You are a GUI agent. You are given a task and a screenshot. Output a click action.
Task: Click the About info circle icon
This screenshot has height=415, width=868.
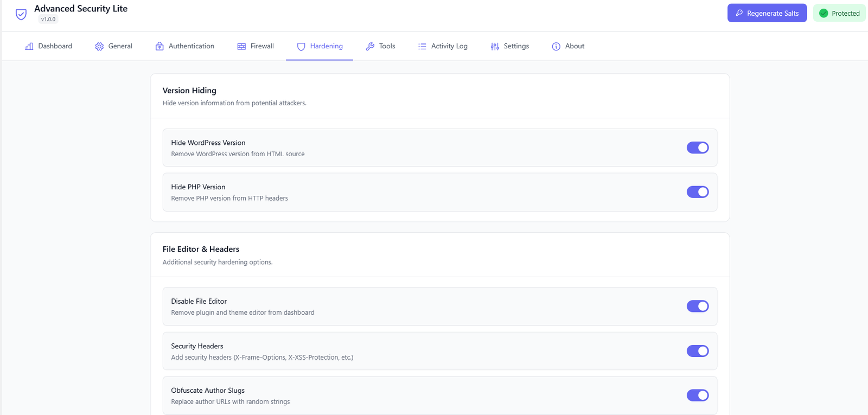point(556,47)
